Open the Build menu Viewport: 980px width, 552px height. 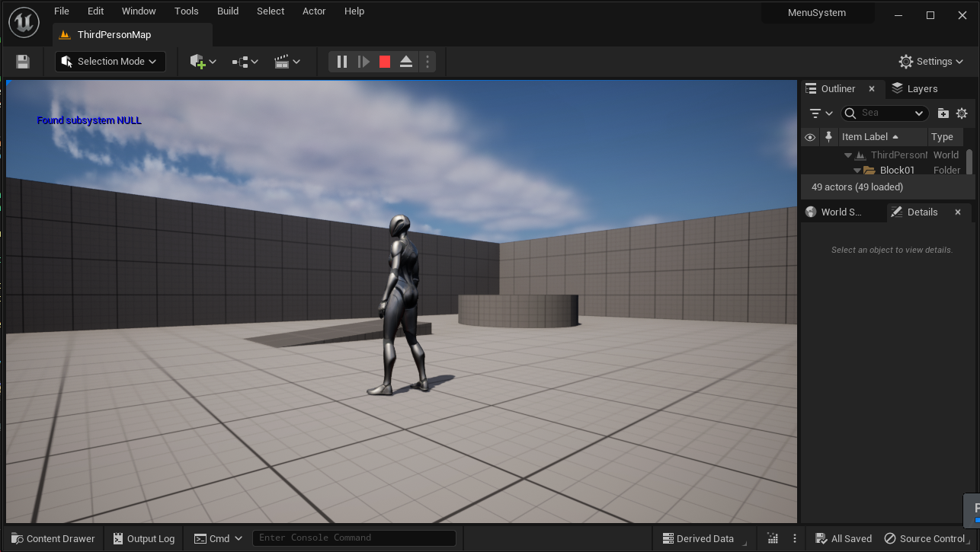[228, 11]
